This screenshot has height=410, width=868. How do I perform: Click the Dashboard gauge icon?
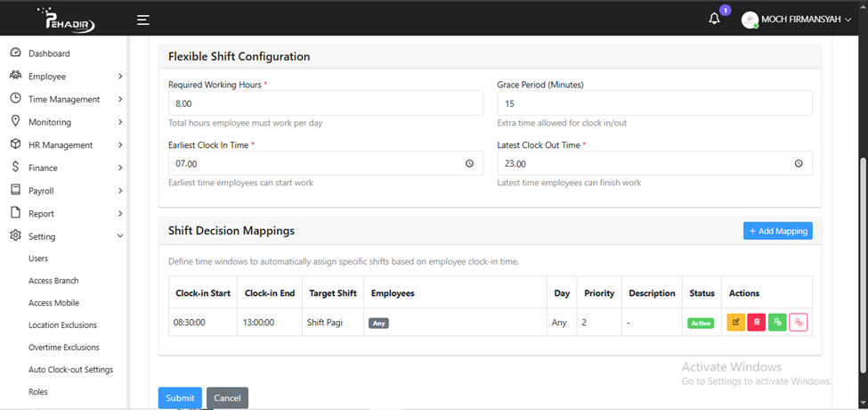coord(15,53)
